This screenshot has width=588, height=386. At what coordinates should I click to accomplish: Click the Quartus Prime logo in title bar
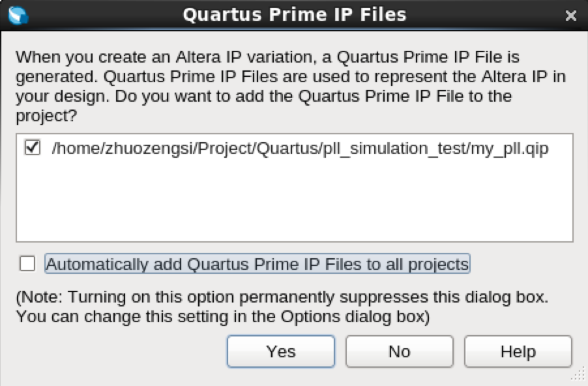click(x=18, y=15)
